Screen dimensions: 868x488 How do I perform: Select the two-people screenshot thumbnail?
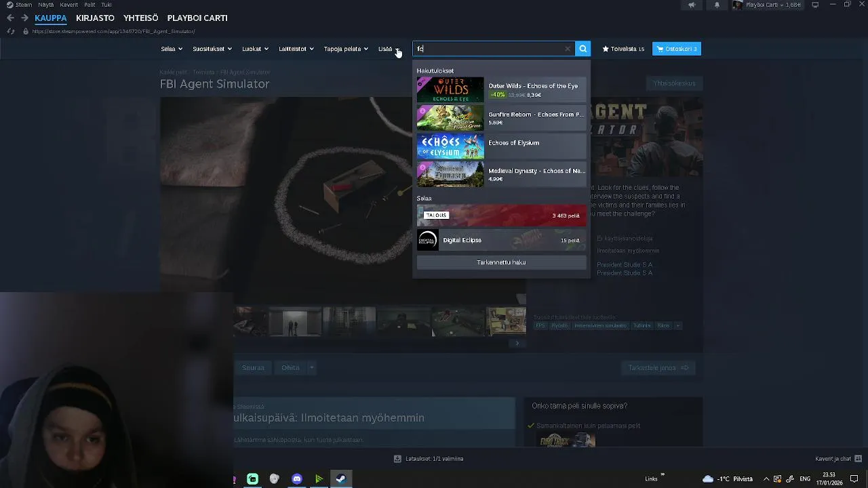coord(294,322)
